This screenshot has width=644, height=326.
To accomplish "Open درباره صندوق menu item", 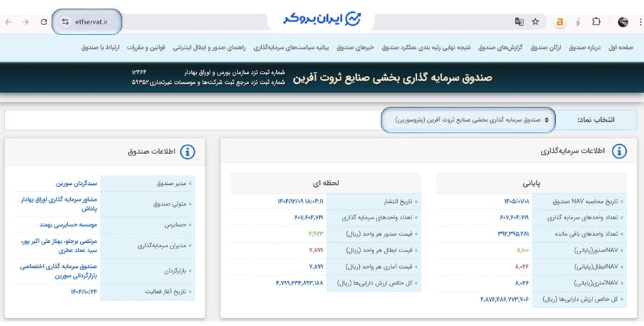I will pos(585,47).
